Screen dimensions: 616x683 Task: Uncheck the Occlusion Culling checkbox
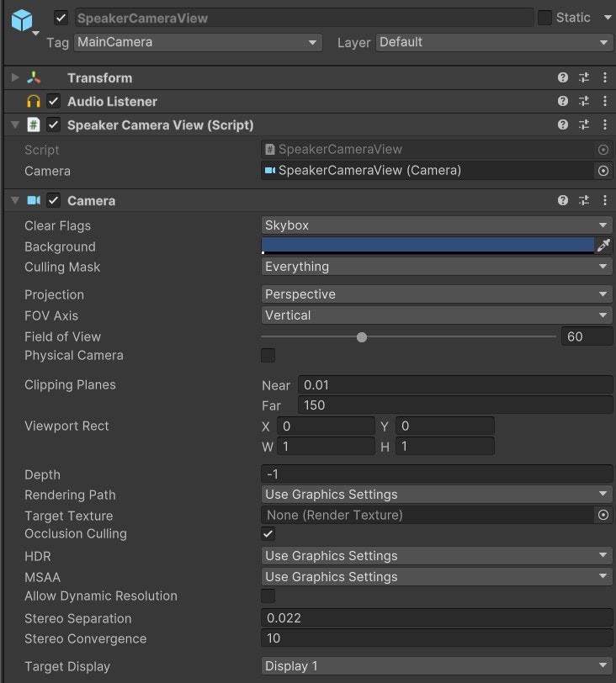268,533
